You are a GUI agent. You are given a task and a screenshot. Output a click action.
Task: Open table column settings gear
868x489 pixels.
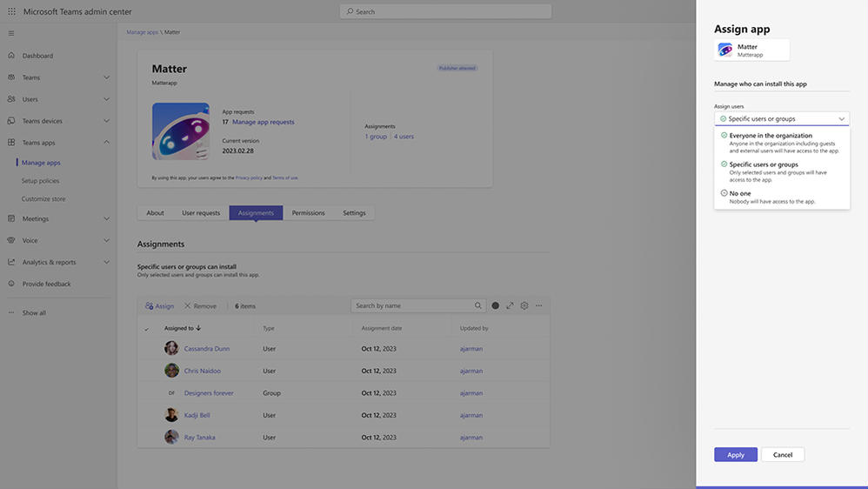tap(524, 305)
